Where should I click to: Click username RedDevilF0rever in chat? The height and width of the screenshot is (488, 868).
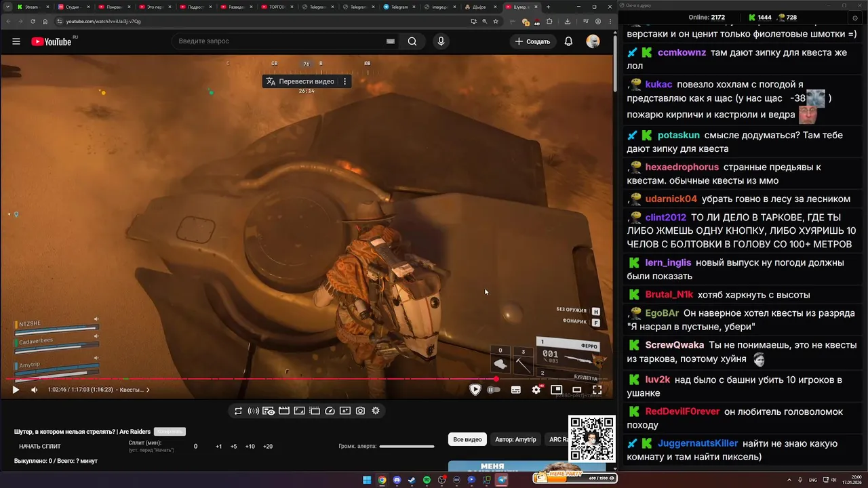coord(682,411)
